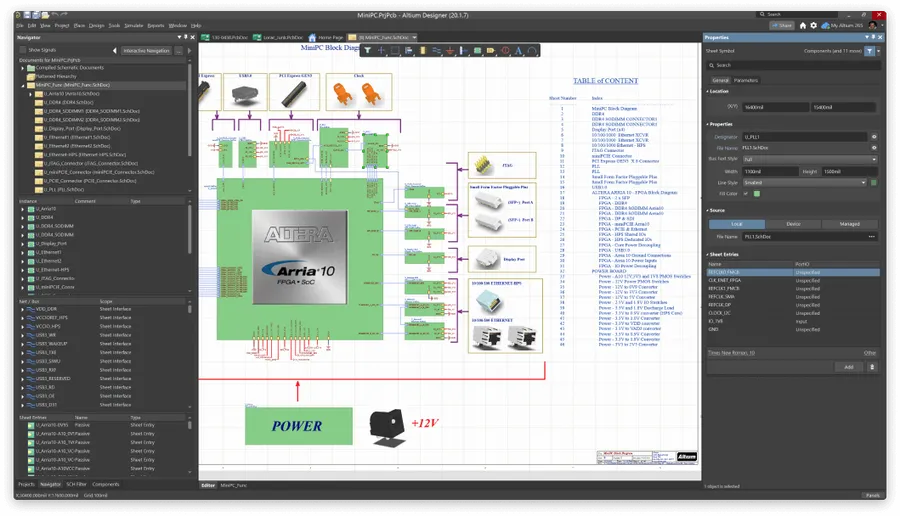Enable the Show Signals checkbox
900x516 pixels.
[23, 50]
